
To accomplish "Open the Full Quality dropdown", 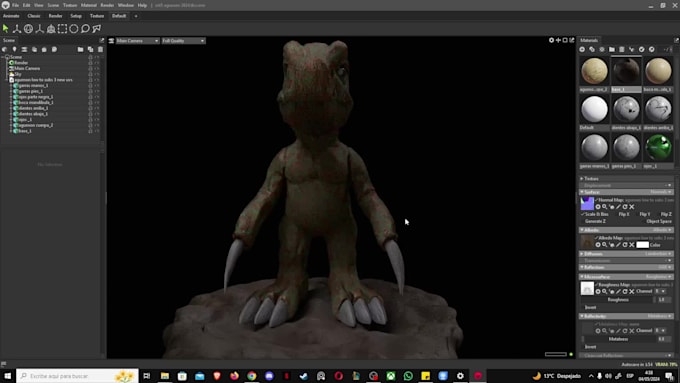I will click(x=183, y=41).
